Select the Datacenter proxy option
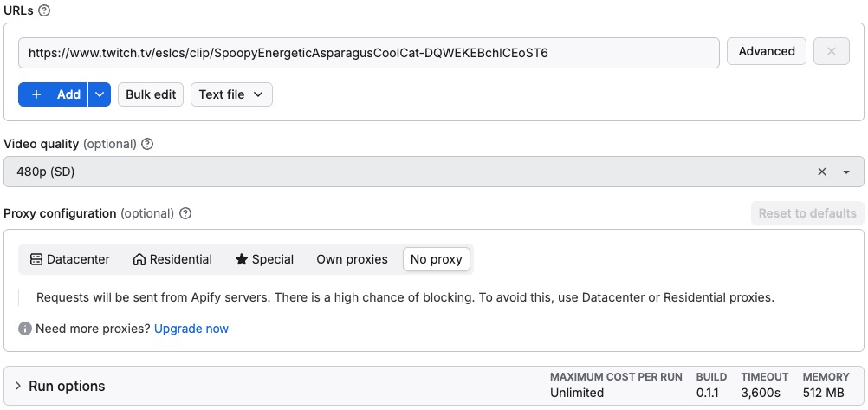The image size is (868, 410). (x=70, y=259)
